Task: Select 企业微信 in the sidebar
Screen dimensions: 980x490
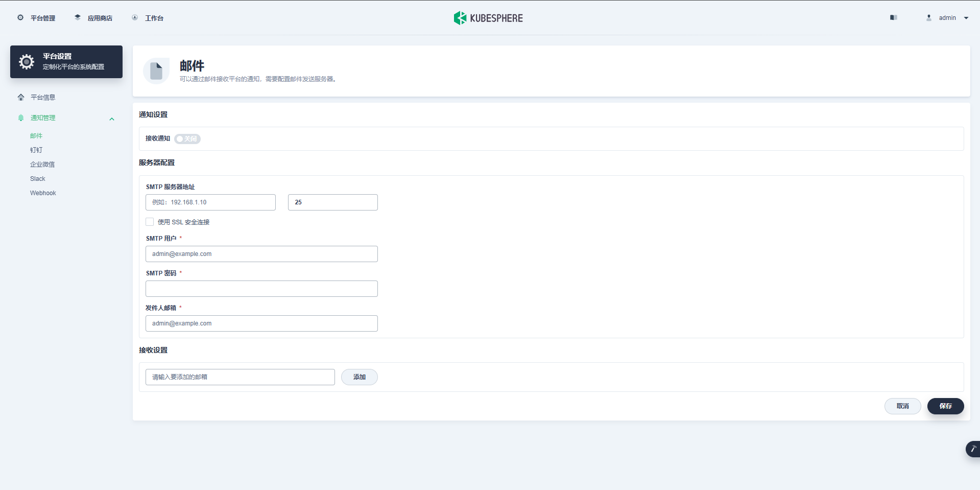Action: tap(42, 165)
